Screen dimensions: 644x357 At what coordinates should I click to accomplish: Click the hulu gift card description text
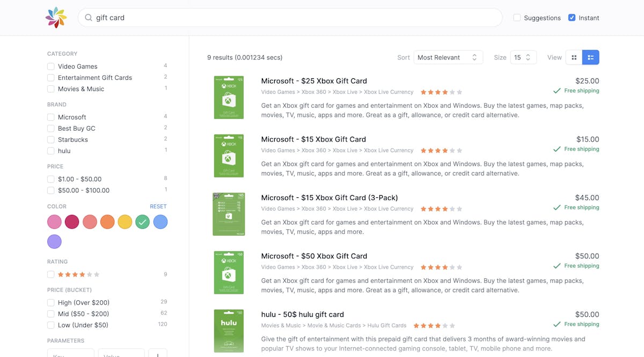tap(423, 344)
